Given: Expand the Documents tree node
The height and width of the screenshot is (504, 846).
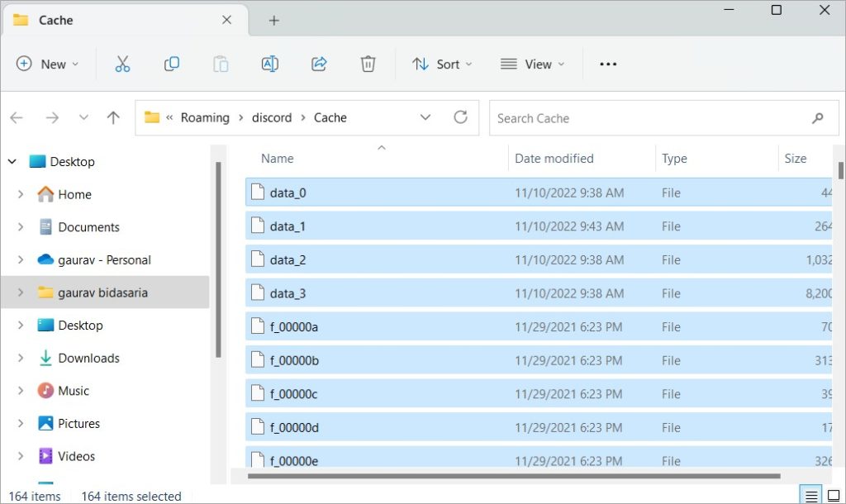Looking at the screenshot, I should pos(21,227).
